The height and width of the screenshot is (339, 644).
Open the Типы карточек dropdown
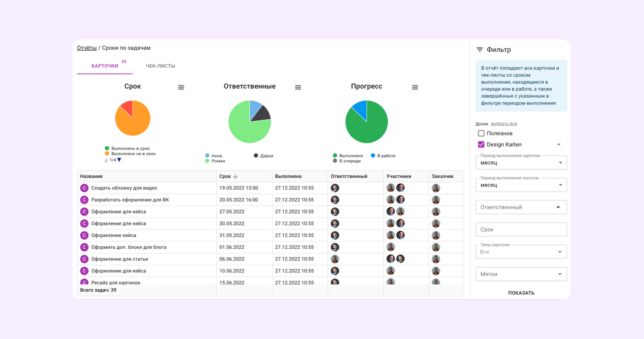point(521,252)
